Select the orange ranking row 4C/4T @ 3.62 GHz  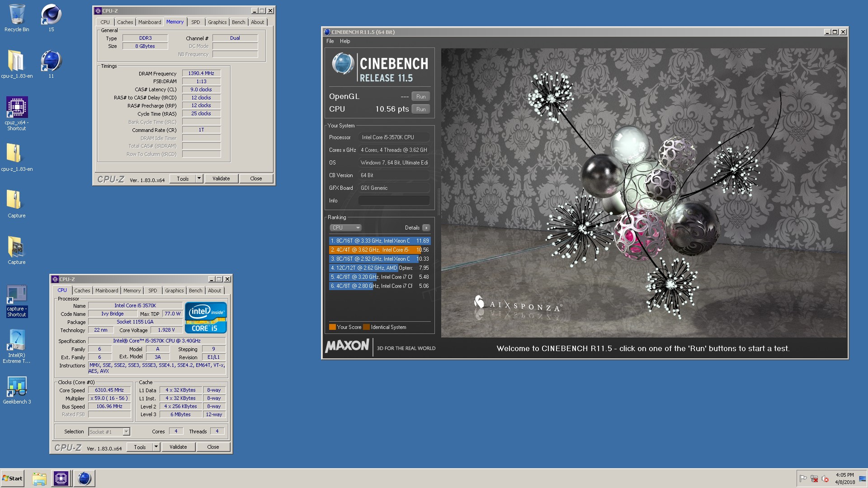380,250
